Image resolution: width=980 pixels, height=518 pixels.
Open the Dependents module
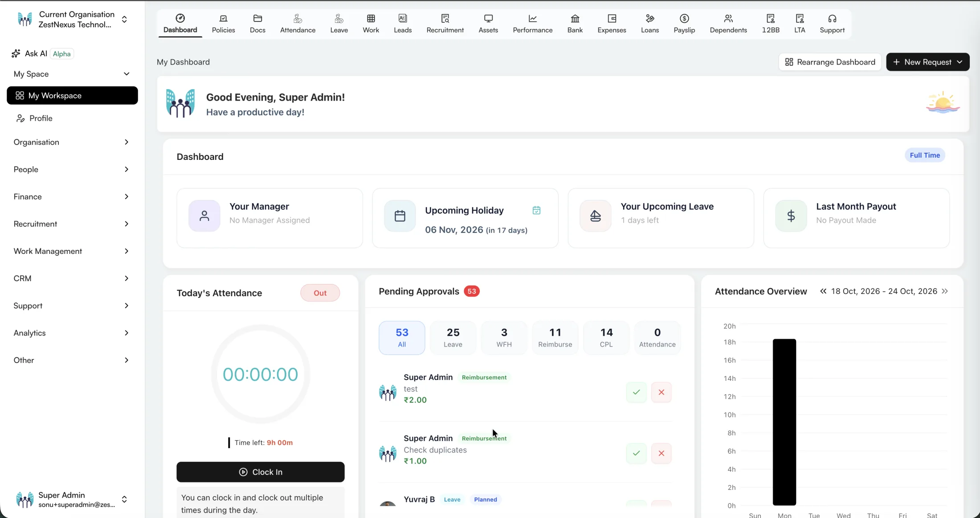point(728,24)
